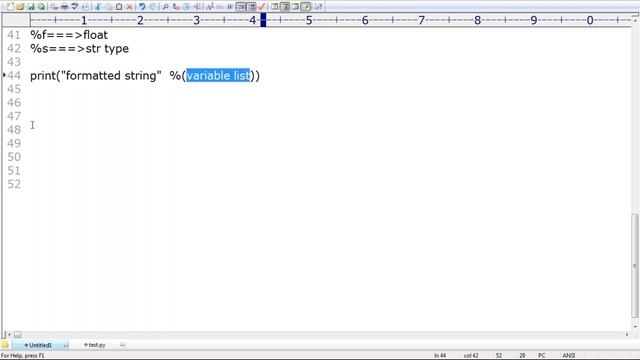The height and width of the screenshot is (360, 640).
Task: Click the Go to line toolbar icon
Action: click(x=197, y=7)
